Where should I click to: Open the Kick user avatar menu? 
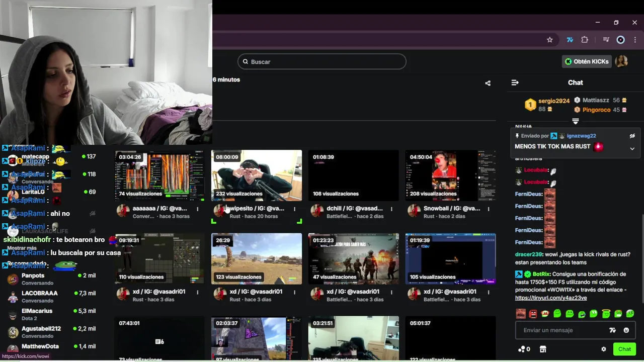pos(622,61)
